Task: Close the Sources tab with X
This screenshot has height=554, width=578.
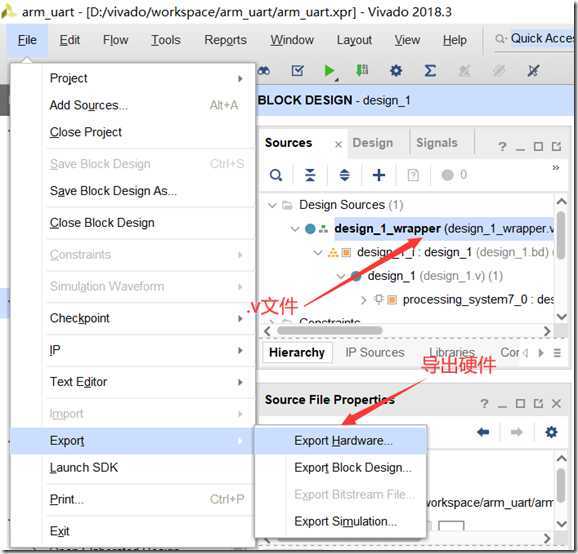Action: click(x=338, y=144)
